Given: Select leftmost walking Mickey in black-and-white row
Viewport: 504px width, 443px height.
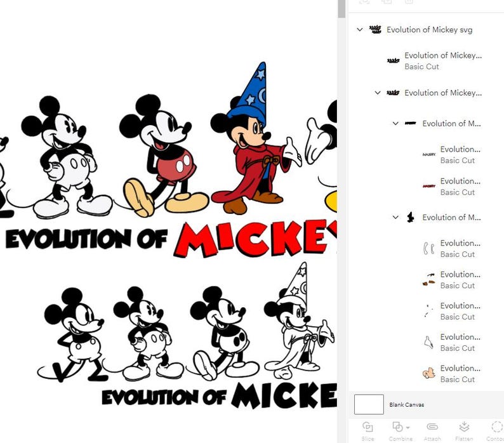Looking at the screenshot, I should [72, 334].
